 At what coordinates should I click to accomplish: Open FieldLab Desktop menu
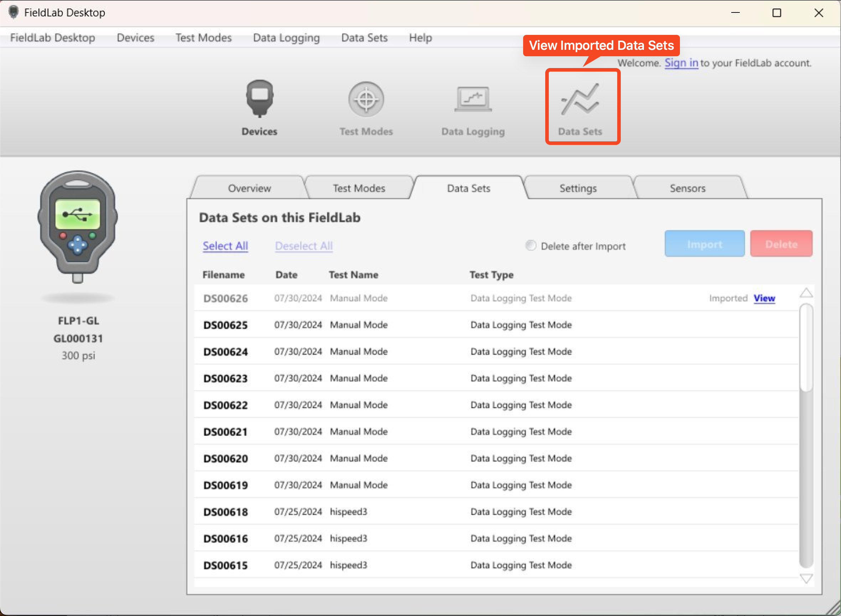pyautogui.click(x=53, y=38)
